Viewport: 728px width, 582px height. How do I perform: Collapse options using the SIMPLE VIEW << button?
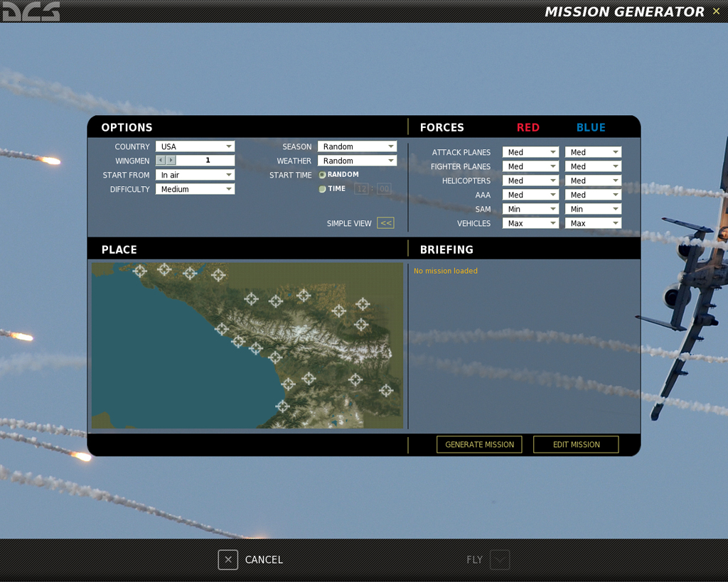(x=385, y=222)
